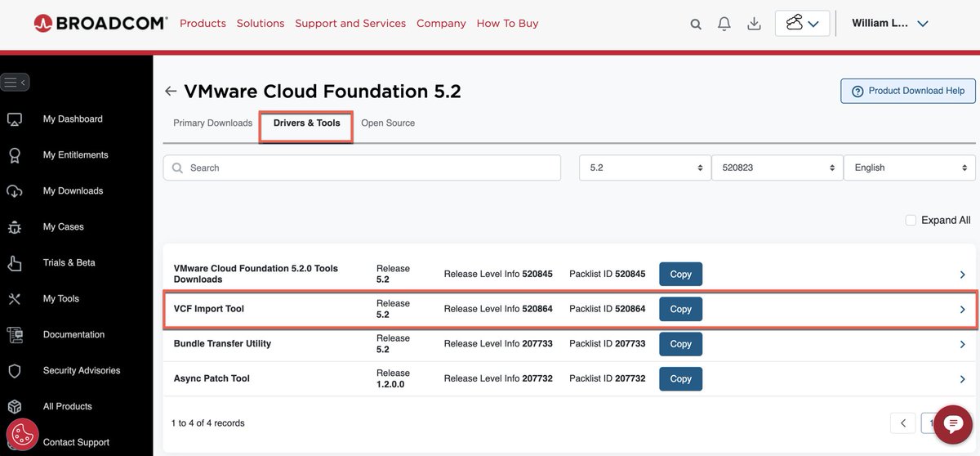Click the download tray icon in header
Screen dimensions: 980x456
coord(754,24)
